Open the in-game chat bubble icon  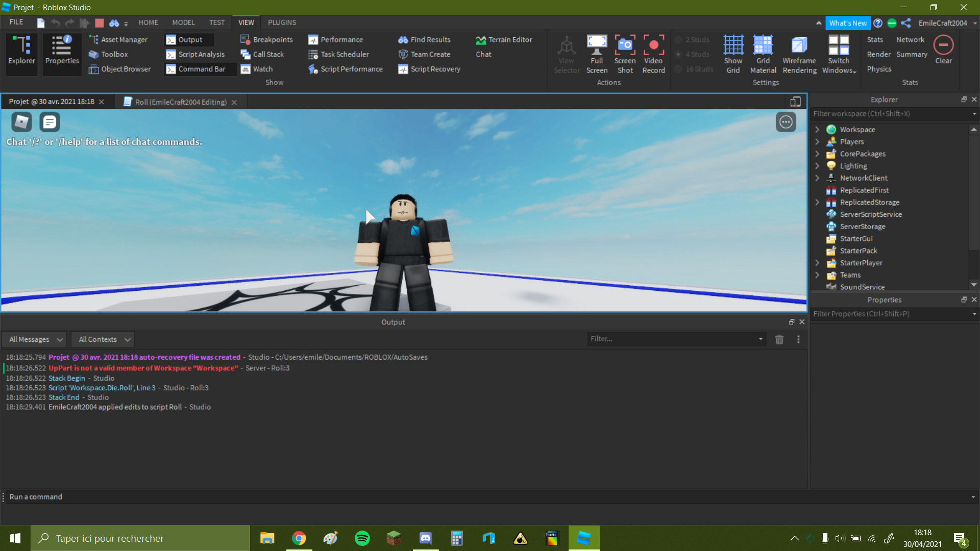click(50, 122)
